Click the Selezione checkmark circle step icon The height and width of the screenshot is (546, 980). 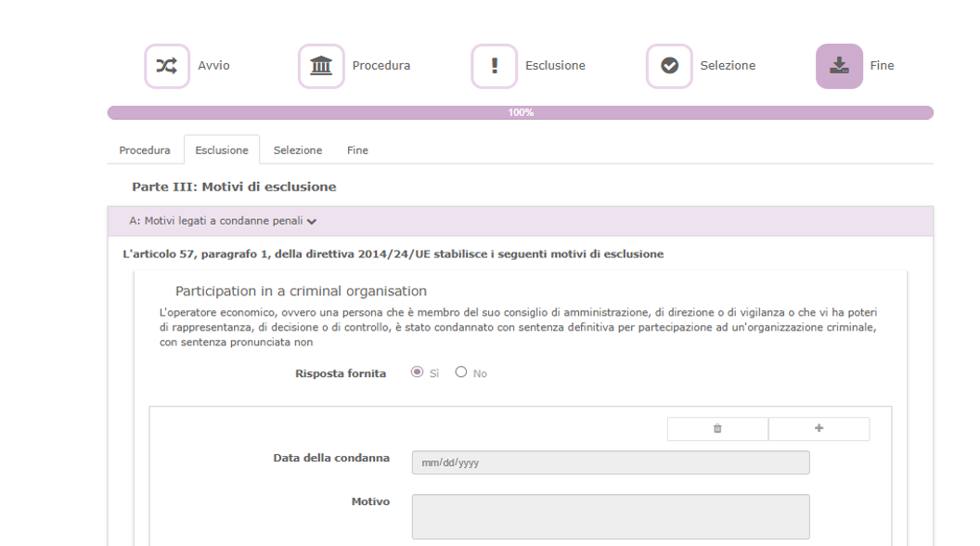coord(669,66)
